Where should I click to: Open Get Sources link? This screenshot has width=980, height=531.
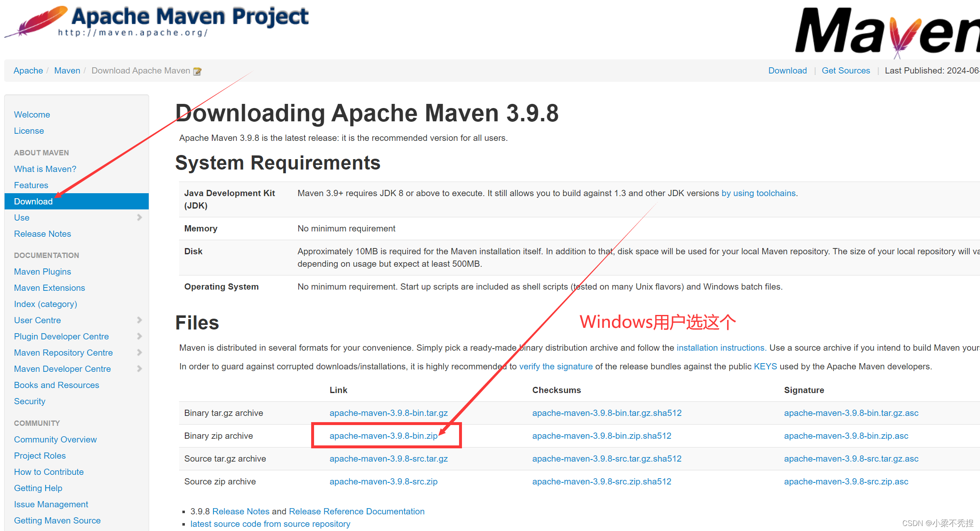pyautogui.click(x=846, y=71)
